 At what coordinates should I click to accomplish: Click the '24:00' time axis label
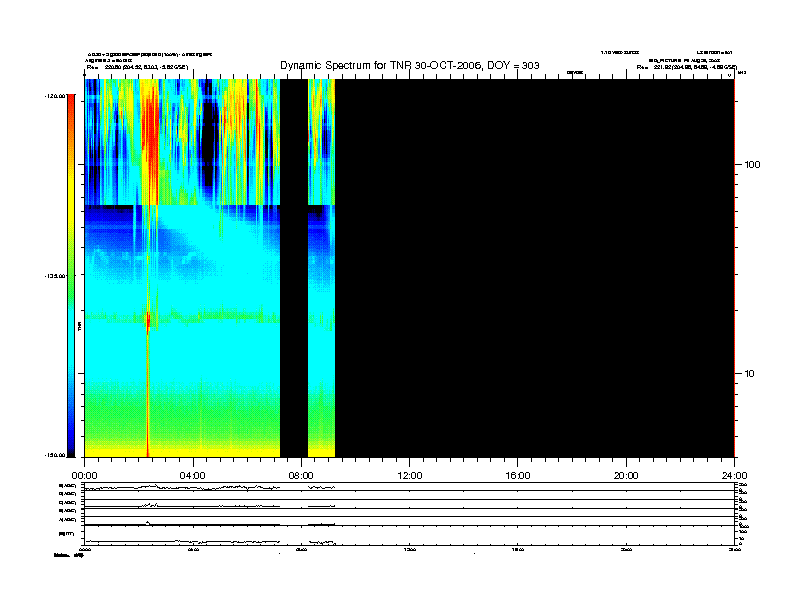click(734, 476)
